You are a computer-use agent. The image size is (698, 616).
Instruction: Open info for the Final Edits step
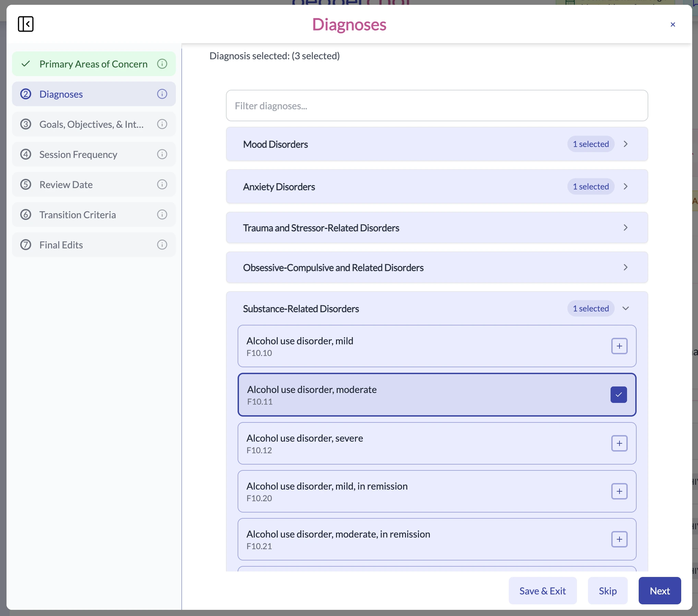(x=162, y=245)
